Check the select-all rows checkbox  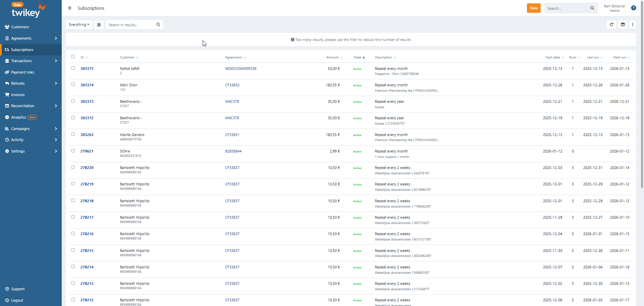pos(73,57)
